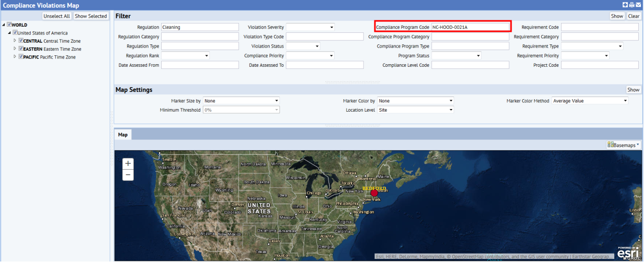Click the Clear button in the Filter panel
The width and height of the screenshot is (644, 262).
634,16
